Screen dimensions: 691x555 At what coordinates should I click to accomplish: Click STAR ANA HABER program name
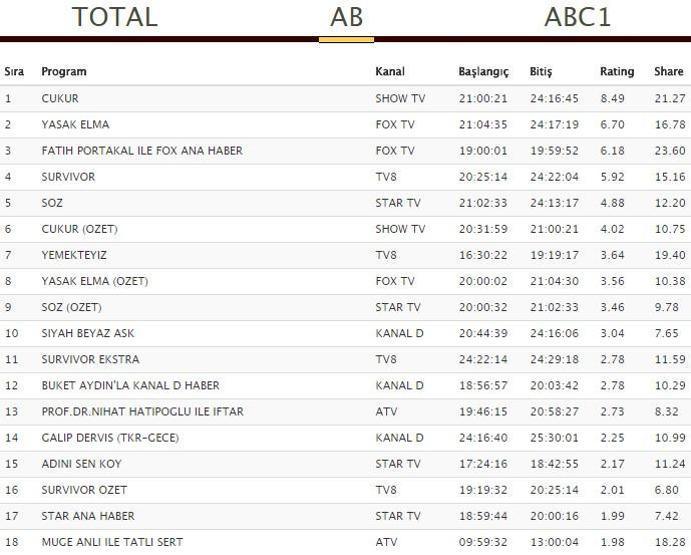pyautogui.click(x=88, y=516)
